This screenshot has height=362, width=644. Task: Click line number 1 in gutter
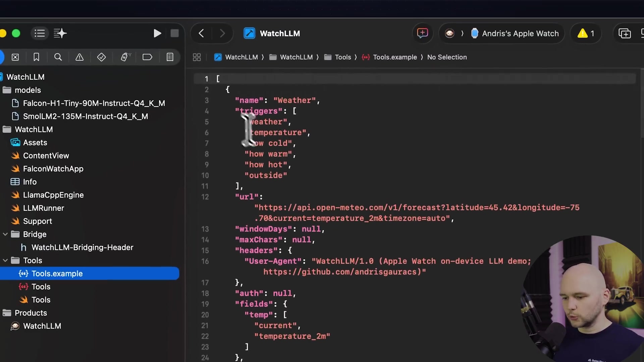(x=207, y=79)
